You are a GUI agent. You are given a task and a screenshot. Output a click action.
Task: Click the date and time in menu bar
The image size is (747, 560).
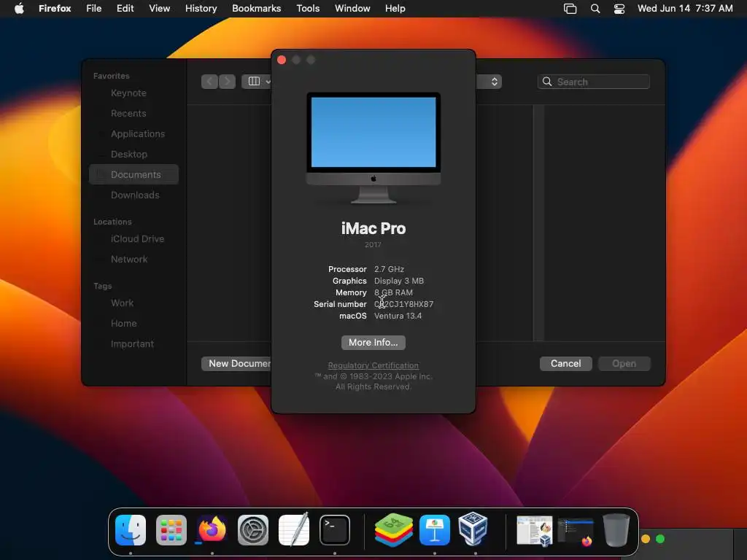pos(685,8)
